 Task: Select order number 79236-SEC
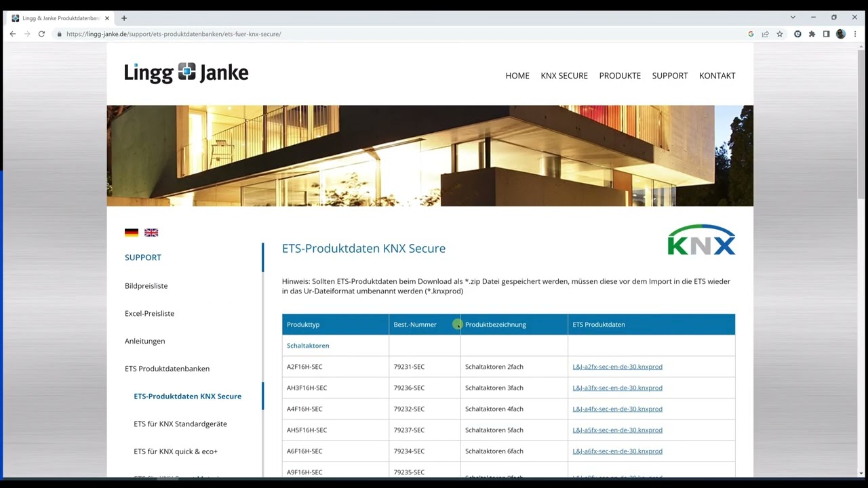[x=409, y=388]
